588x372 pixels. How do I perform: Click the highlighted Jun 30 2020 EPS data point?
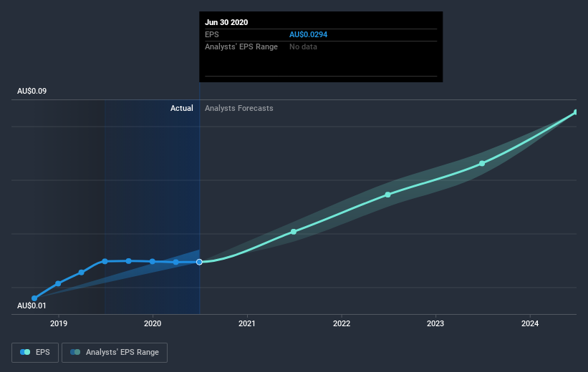200,262
